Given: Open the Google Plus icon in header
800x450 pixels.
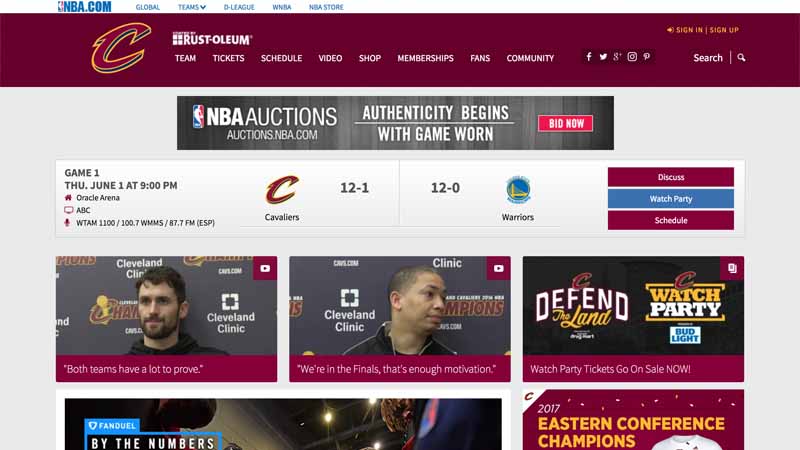Looking at the screenshot, I should 617,57.
